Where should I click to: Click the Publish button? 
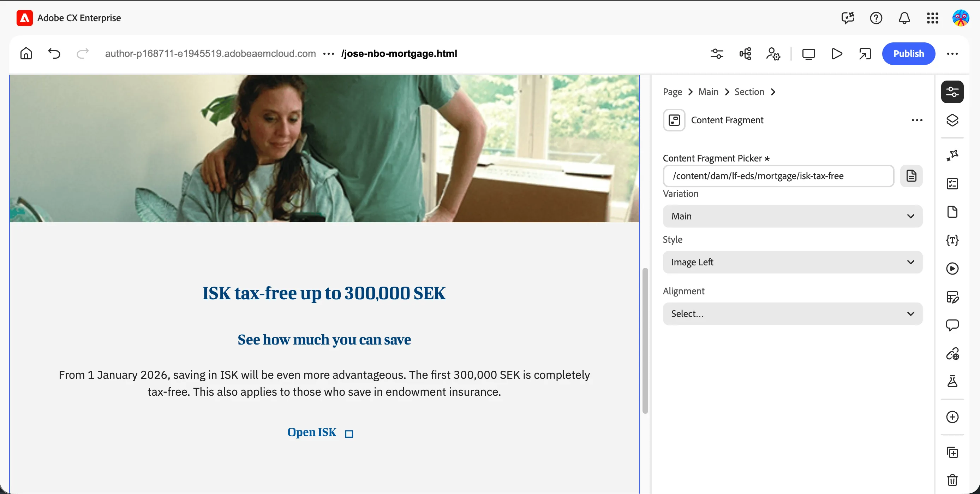(x=908, y=54)
